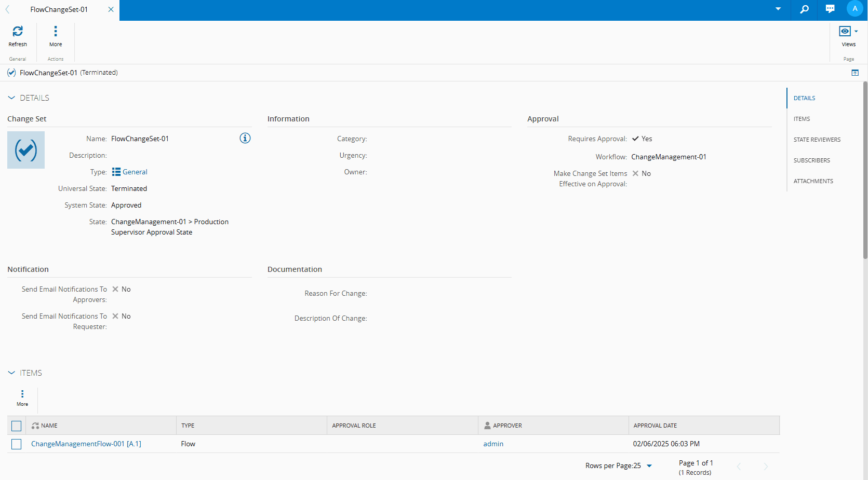Click the 'Terminated' Universal State value

129,188
